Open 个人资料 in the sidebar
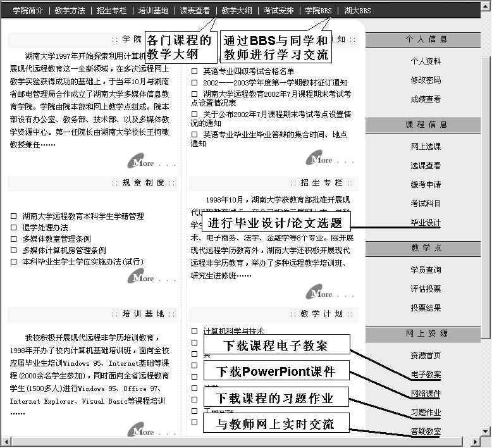This screenshot has width=492, height=448. tap(426, 61)
